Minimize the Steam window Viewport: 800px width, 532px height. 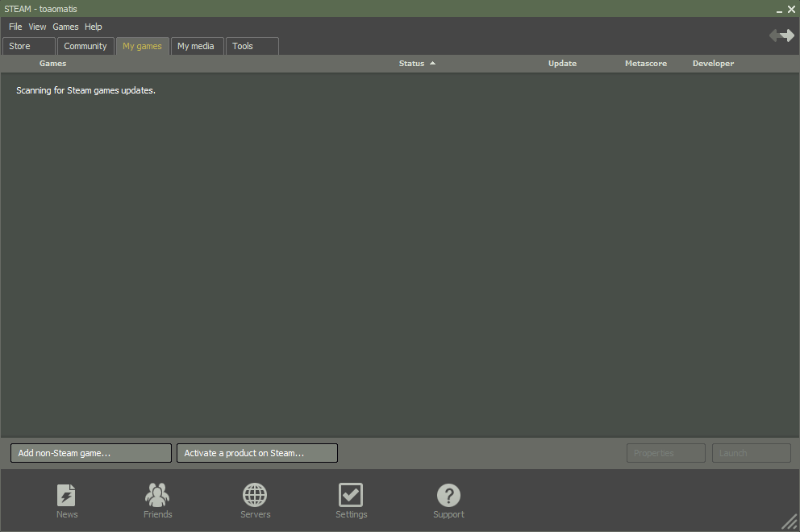pos(779,10)
